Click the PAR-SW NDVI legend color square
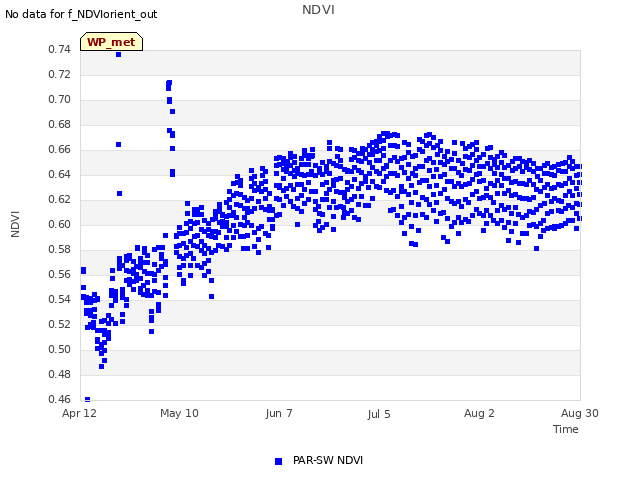Screen dimensions: 640x480 coord(278,461)
